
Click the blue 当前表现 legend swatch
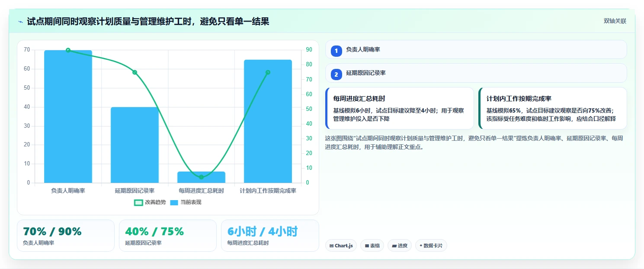(x=174, y=203)
